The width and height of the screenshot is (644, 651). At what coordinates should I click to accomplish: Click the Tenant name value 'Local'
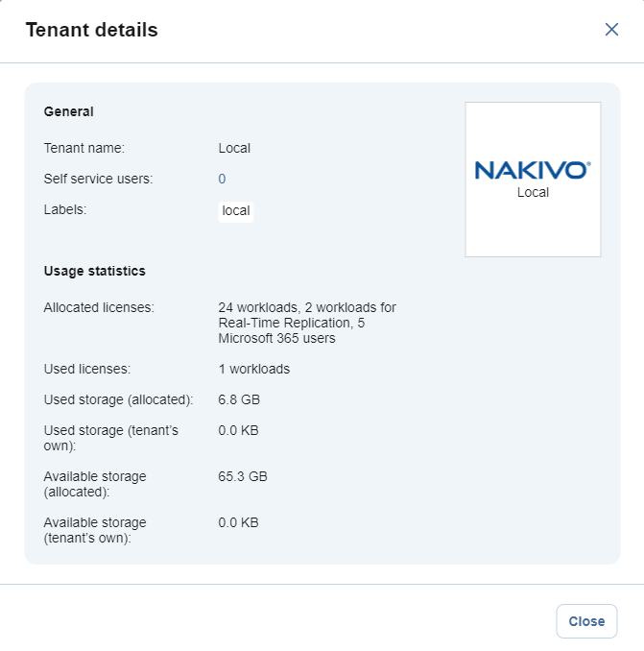234,148
